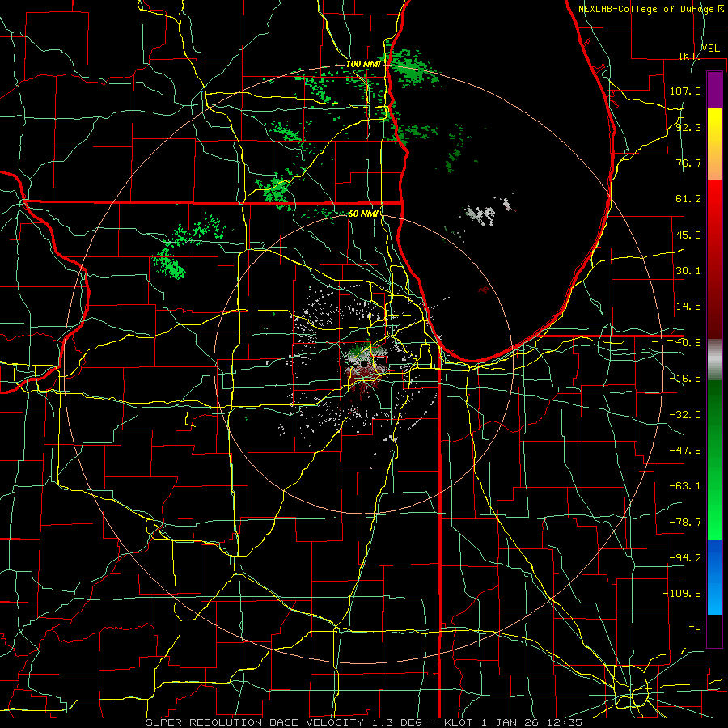Pick the green segment of the velocity color bar
This screenshot has height=728, width=728.
(714, 459)
